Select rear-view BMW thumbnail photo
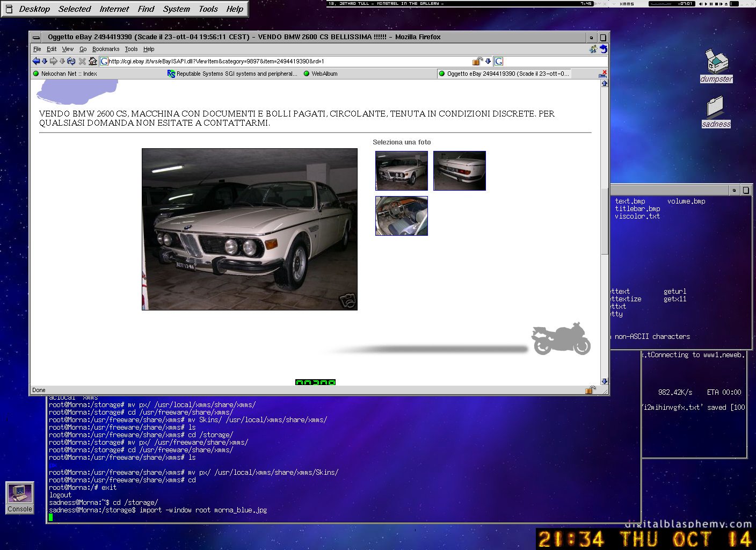This screenshot has height=550, width=756. [x=460, y=171]
